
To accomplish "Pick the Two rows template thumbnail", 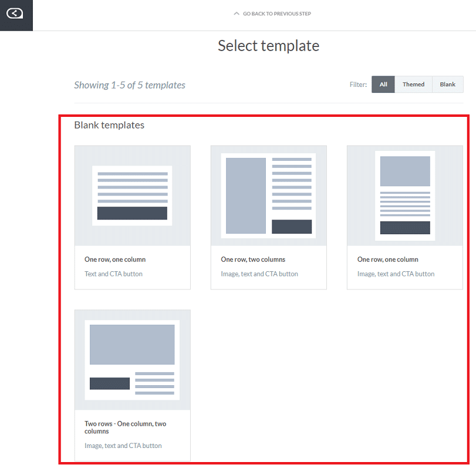I will click(x=133, y=360).
